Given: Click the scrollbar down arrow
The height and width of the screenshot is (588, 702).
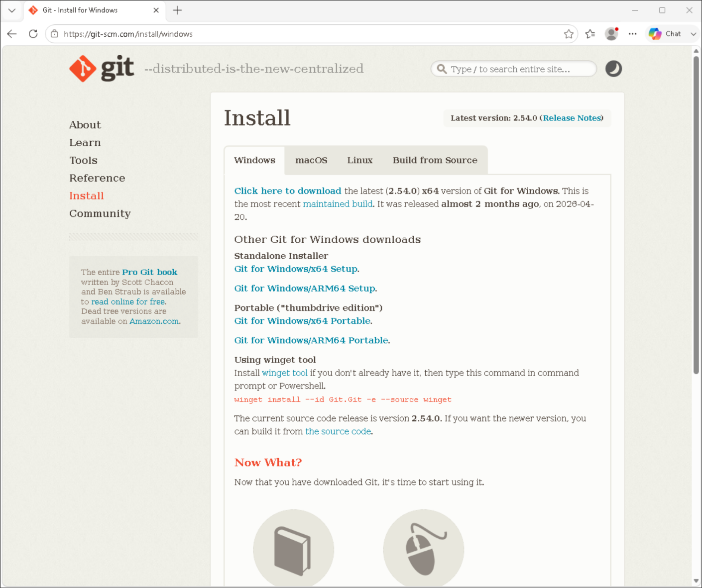Looking at the screenshot, I should pyautogui.click(x=696, y=581).
